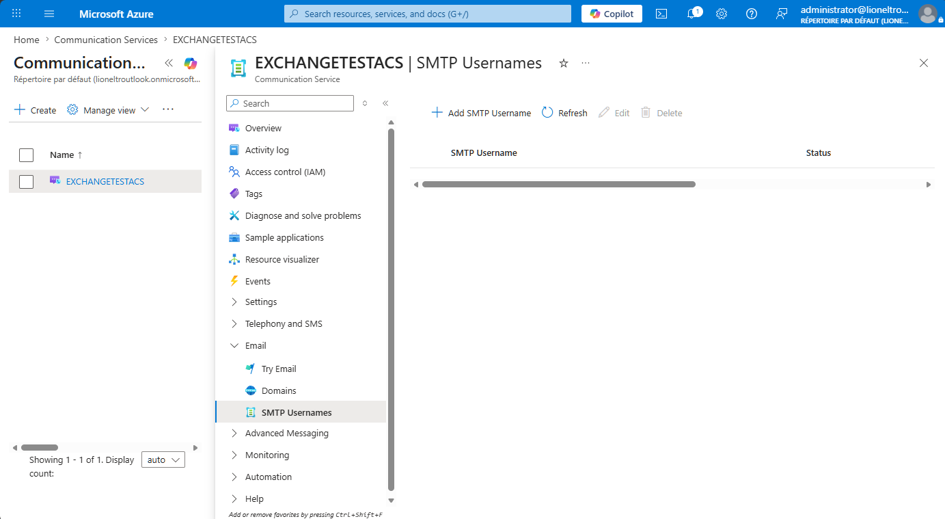Screen dimensions: 945x519
Task: Click the global search resources field
Action: 427,13
